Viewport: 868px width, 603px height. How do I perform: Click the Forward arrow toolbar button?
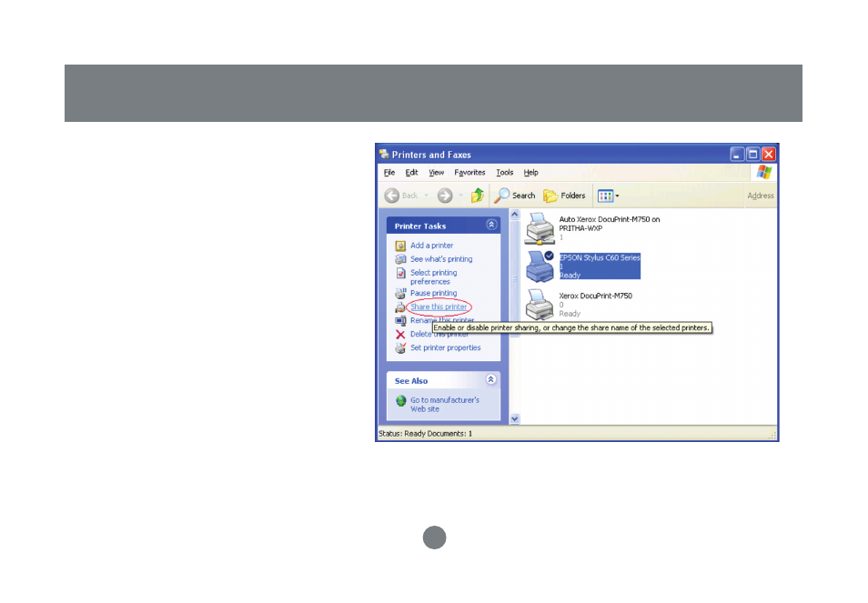(x=445, y=196)
